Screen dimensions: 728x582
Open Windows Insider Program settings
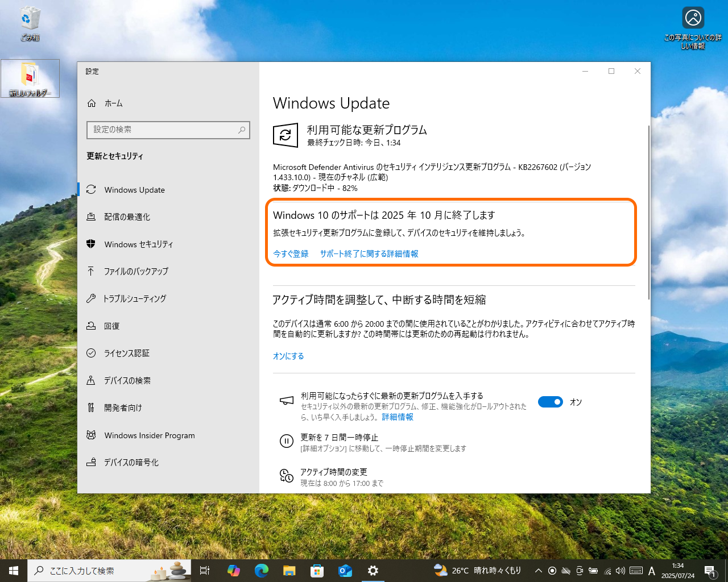tap(140, 435)
